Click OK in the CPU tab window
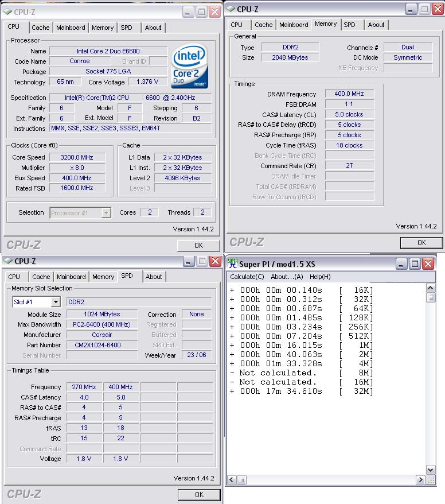 coord(199,246)
